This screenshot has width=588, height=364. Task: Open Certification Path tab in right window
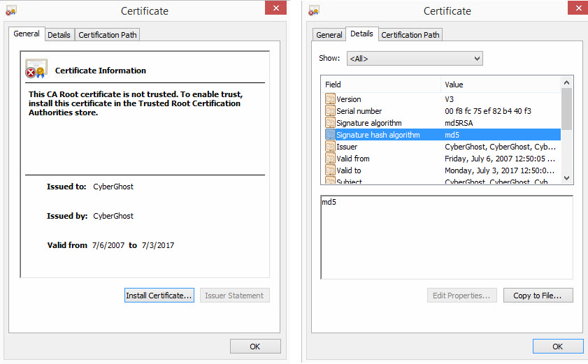pos(410,35)
